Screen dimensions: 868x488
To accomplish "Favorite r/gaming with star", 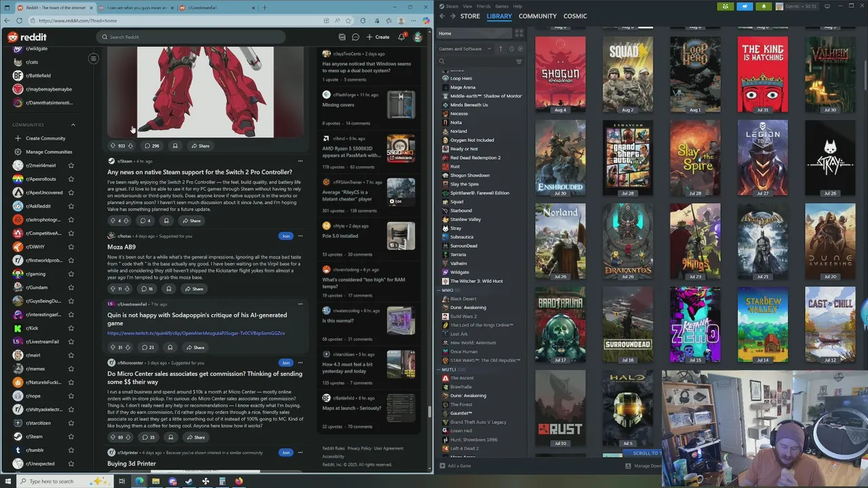I will (71, 274).
